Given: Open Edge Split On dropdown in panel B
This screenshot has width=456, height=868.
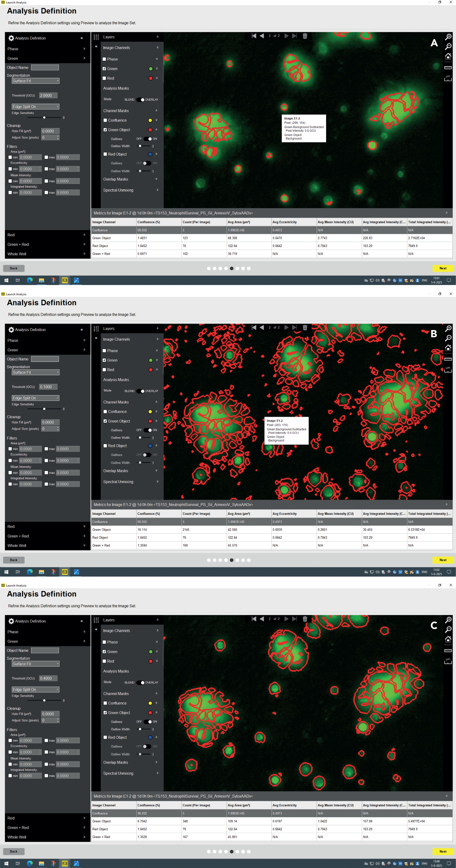Looking at the screenshot, I should [x=35, y=398].
